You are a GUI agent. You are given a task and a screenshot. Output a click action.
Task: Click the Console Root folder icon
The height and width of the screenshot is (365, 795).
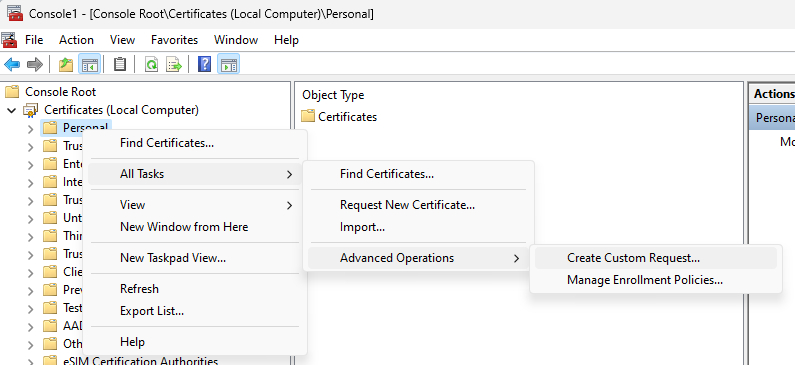(12, 92)
